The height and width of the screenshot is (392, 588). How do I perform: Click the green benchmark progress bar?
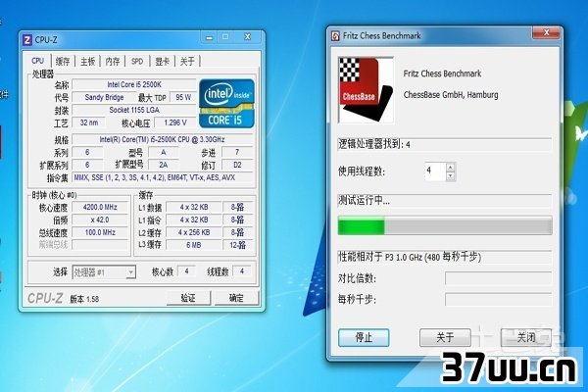(x=445, y=226)
